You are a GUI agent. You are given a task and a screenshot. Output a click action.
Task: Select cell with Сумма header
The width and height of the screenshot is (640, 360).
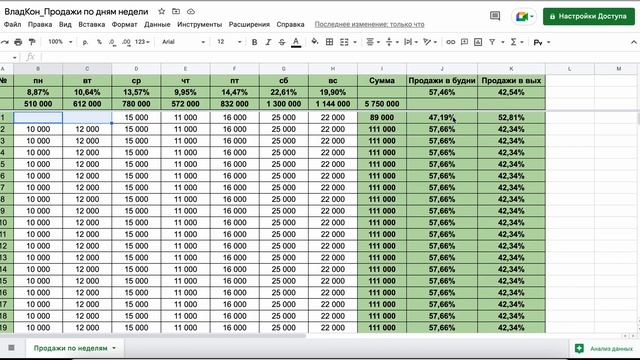(x=382, y=80)
